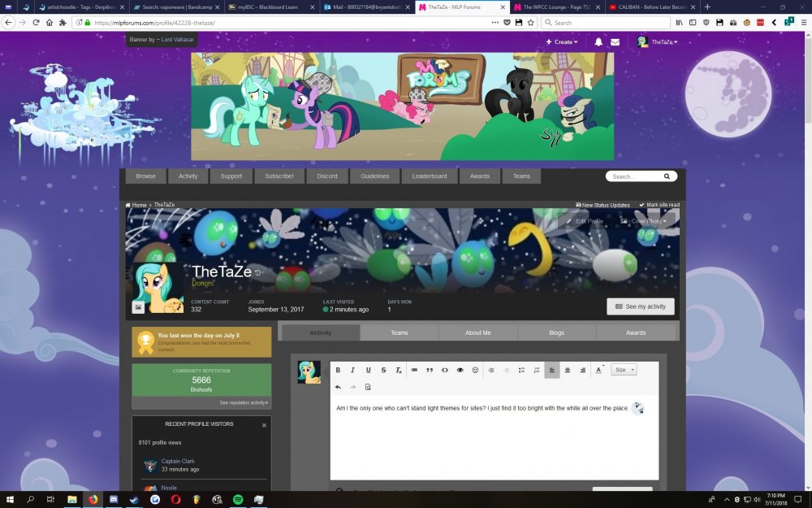The height and width of the screenshot is (508, 812).
Task: Open the notifications bell icon
Action: [598, 42]
